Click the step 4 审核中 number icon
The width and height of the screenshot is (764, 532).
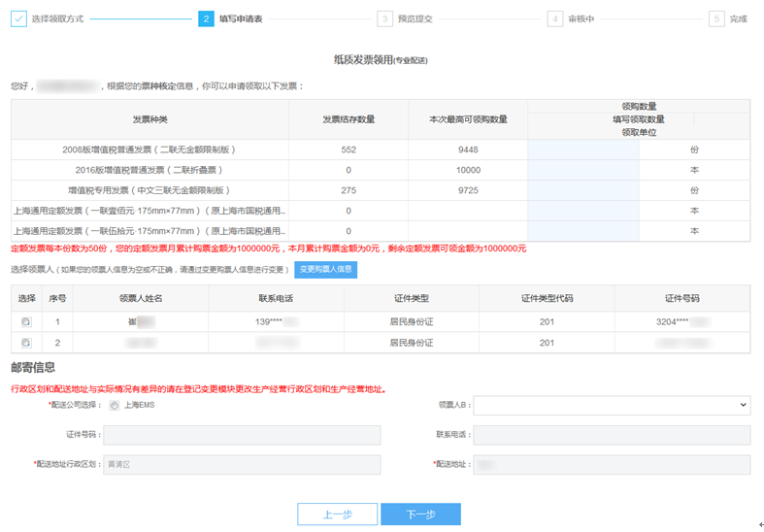coord(554,18)
